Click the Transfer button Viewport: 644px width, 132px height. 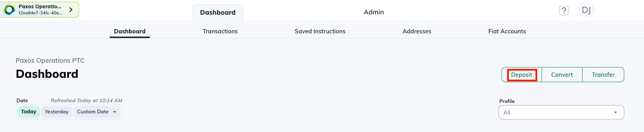click(603, 75)
